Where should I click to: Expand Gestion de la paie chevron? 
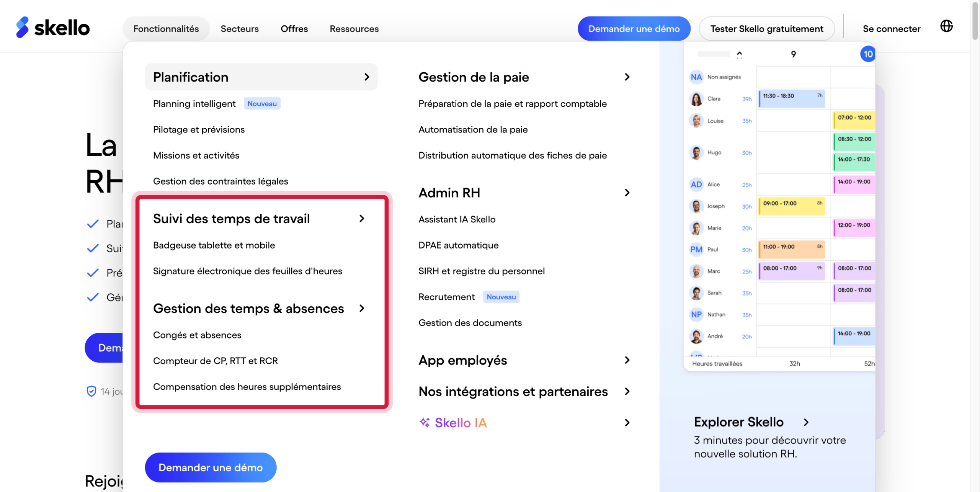(627, 77)
